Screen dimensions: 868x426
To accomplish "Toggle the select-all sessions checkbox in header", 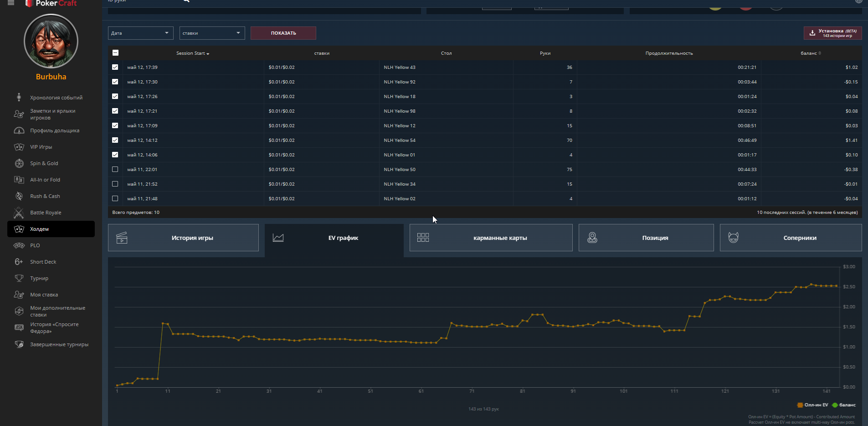I will tap(115, 53).
